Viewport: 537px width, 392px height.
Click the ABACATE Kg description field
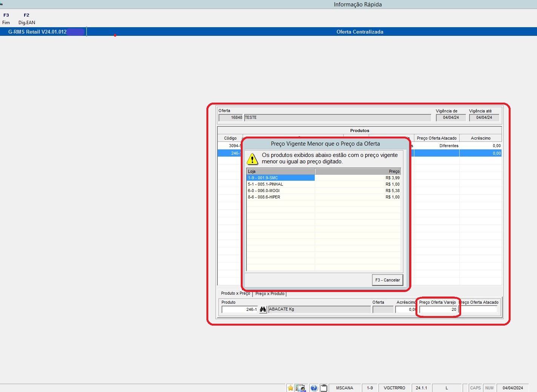[319, 309]
